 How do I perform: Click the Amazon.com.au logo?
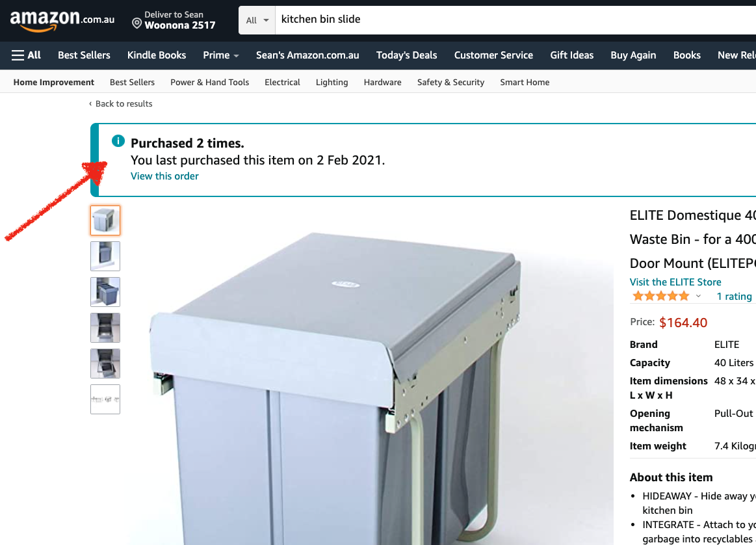[x=62, y=21]
